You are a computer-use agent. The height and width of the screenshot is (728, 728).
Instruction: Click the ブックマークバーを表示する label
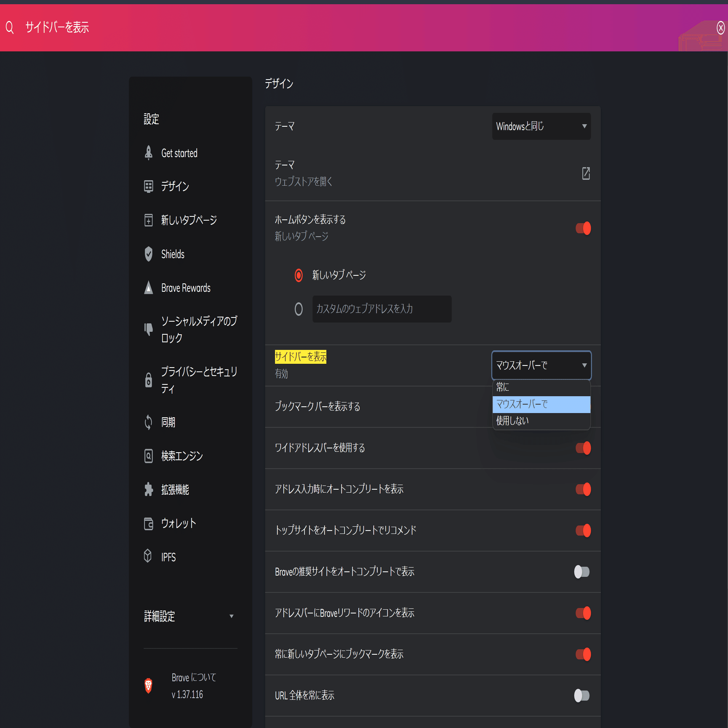(317, 406)
